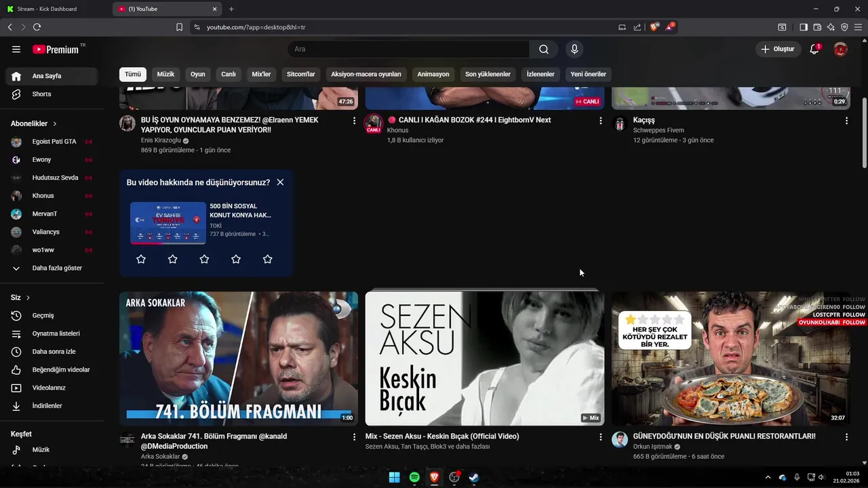Select the Müzik filter chip
This screenshot has height=488, width=868.
pos(165,74)
